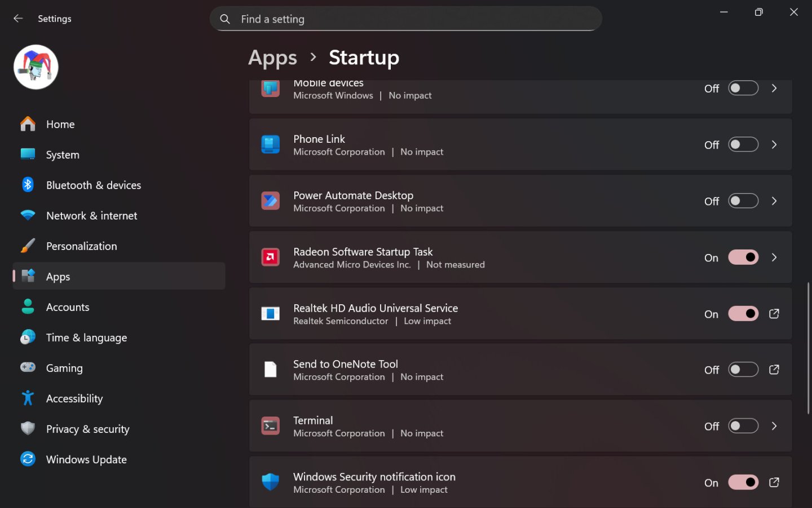Open external link for Realtek HD Audio
This screenshot has width=812, height=508.
(774, 314)
